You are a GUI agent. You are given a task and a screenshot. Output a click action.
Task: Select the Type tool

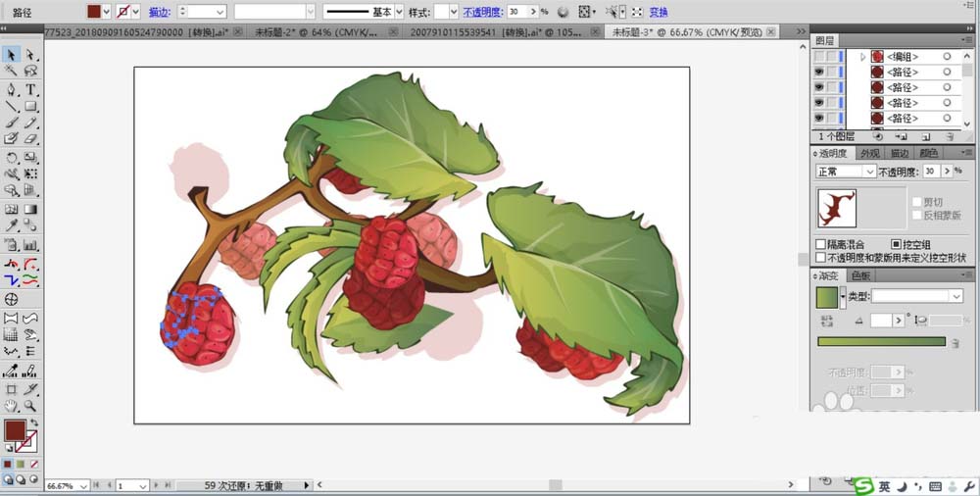click(30, 89)
